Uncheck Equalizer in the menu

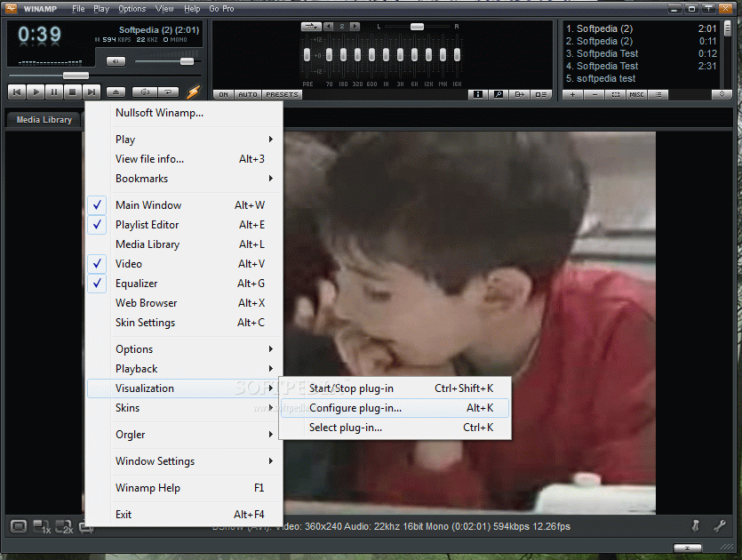[x=185, y=284]
